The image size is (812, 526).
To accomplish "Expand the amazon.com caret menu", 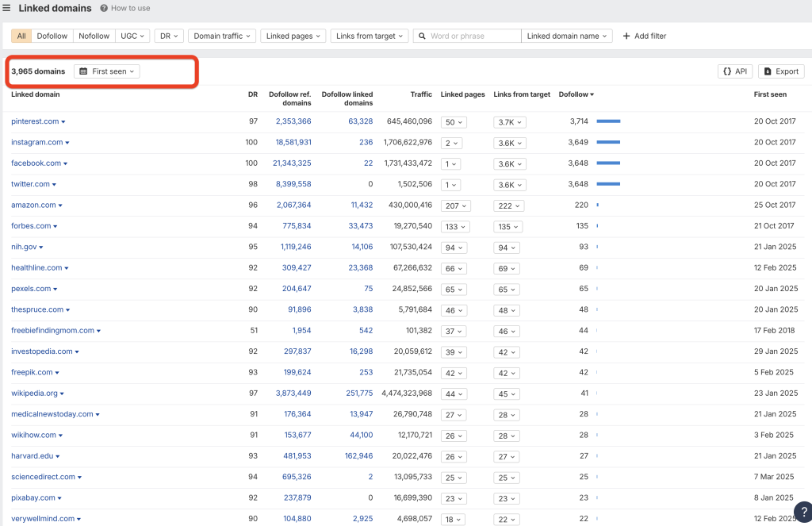I will coord(60,205).
